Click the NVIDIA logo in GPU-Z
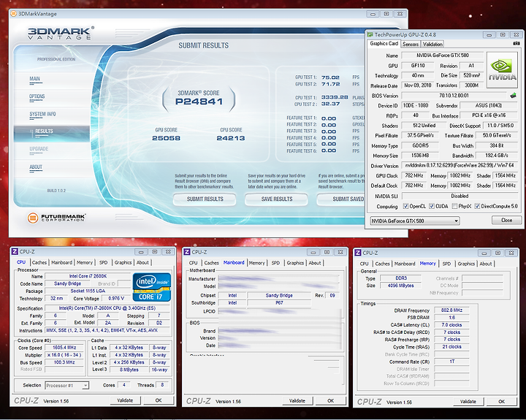Image resolution: width=526 pixels, height=420 pixels. (x=502, y=70)
